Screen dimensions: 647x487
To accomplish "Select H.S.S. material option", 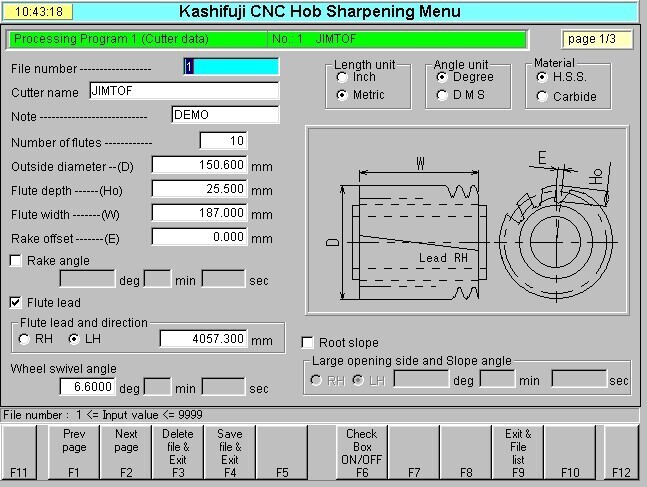I will coord(542,77).
